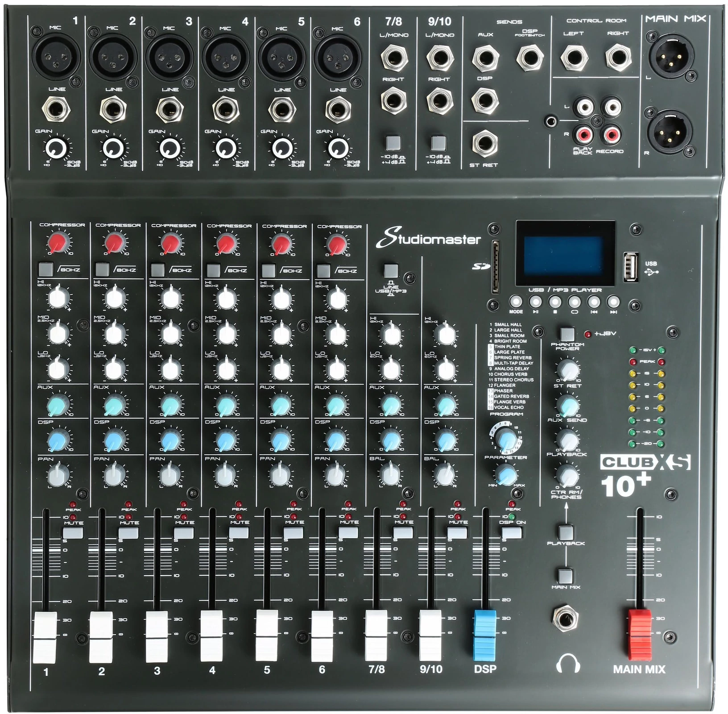Toggle the +48V phantom power switch

click(567, 333)
